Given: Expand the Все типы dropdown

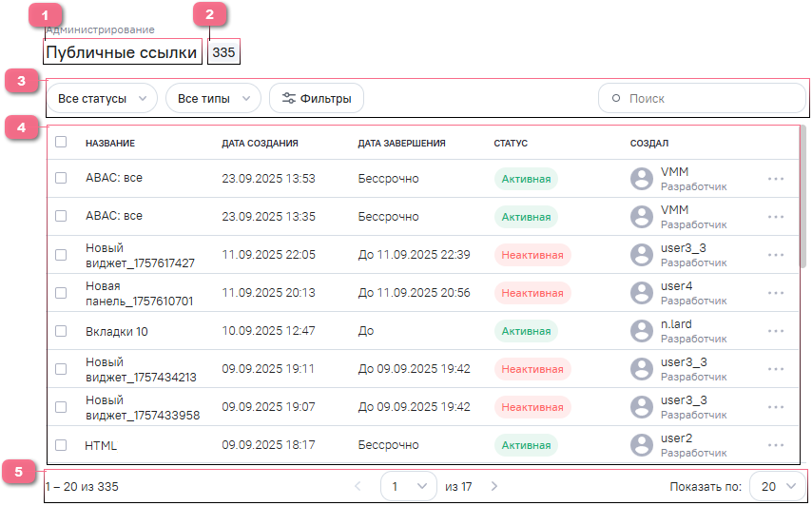Looking at the screenshot, I should tap(213, 98).
